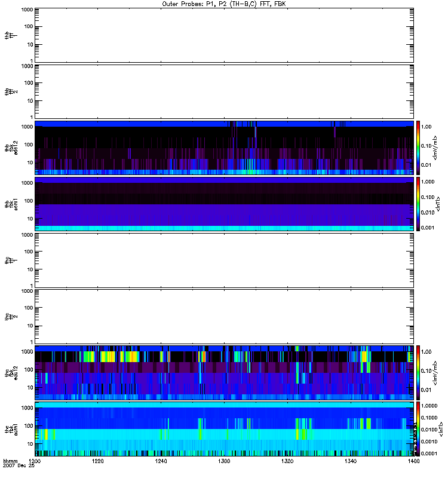Select the thb fbk edc12 color bar
Image resolution: width=448 pixels, height=478 pixels.
tap(418, 148)
